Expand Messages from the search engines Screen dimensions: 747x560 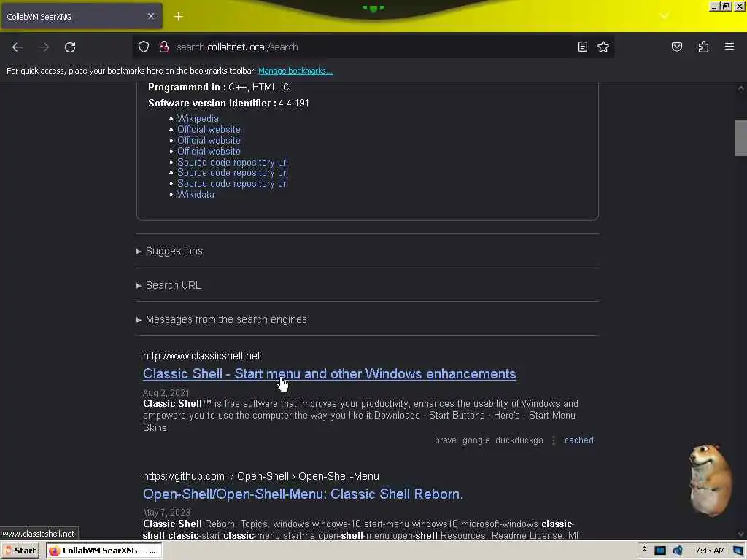(x=222, y=319)
